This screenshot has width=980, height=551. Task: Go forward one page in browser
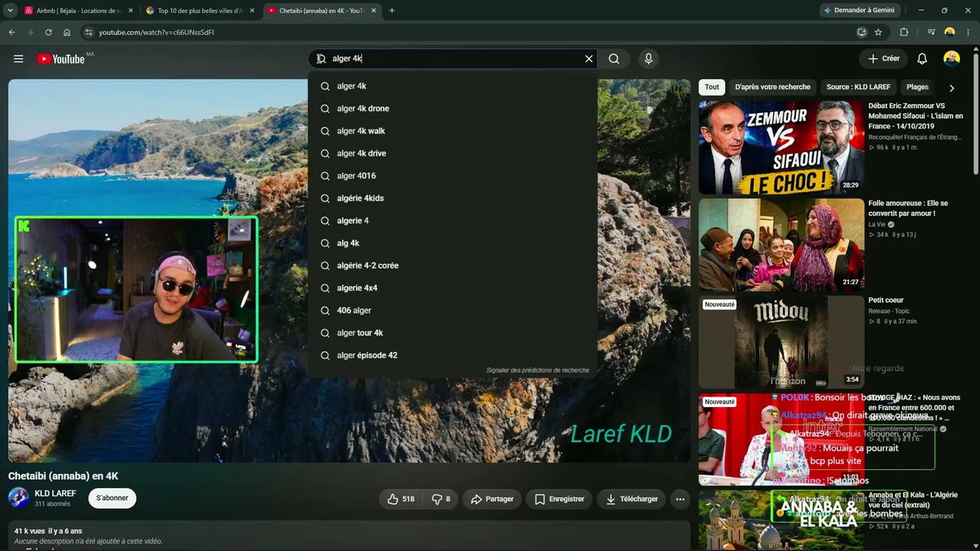click(30, 32)
